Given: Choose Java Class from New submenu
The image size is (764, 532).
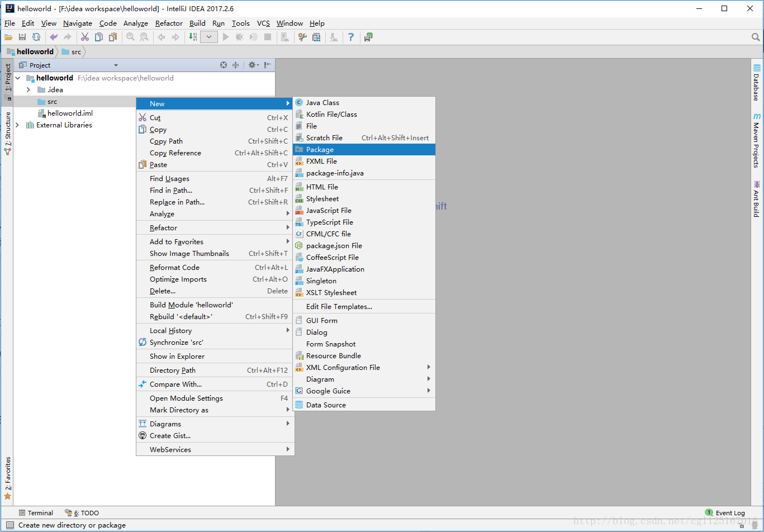Looking at the screenshot, I should [364, 102].
